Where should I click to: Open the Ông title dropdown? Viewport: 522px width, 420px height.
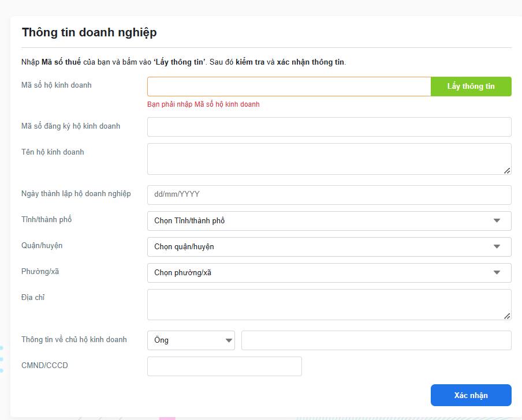(191, 340)
